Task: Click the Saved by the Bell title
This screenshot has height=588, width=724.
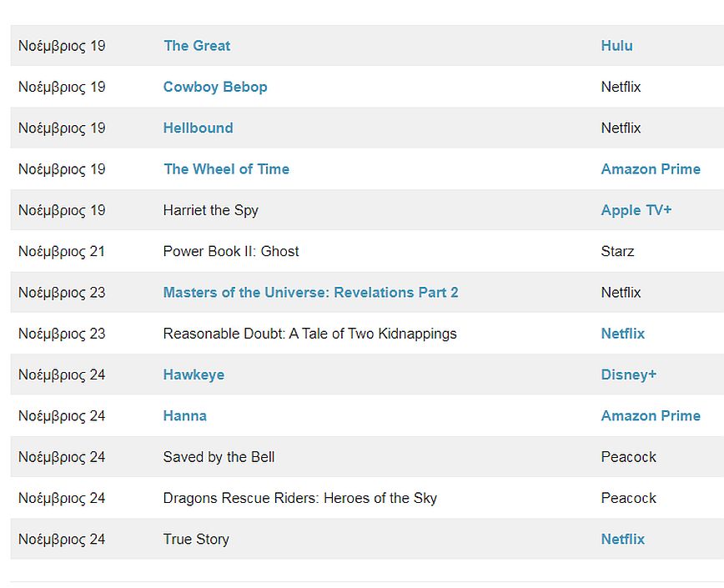Action: click(x=219, y=457)
